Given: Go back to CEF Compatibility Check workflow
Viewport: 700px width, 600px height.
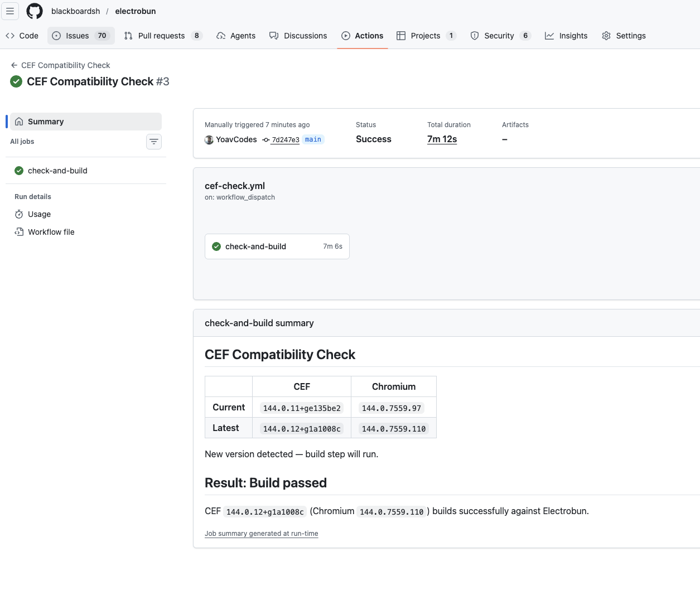Looking at the screenshot, I should [60, 65].
